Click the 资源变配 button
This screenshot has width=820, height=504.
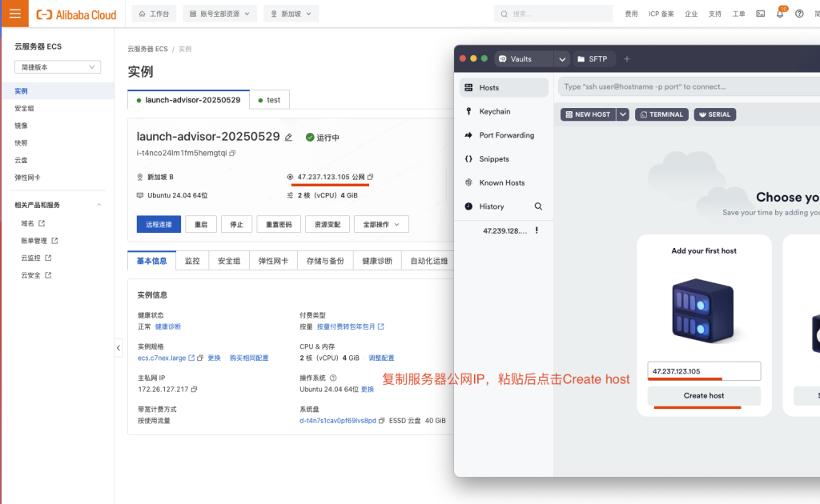click(x=328, y=224)
